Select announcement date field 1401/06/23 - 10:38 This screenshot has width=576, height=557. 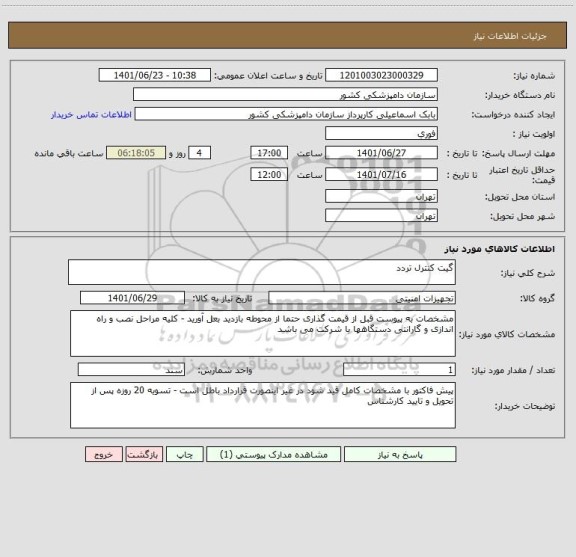[155, 75]
